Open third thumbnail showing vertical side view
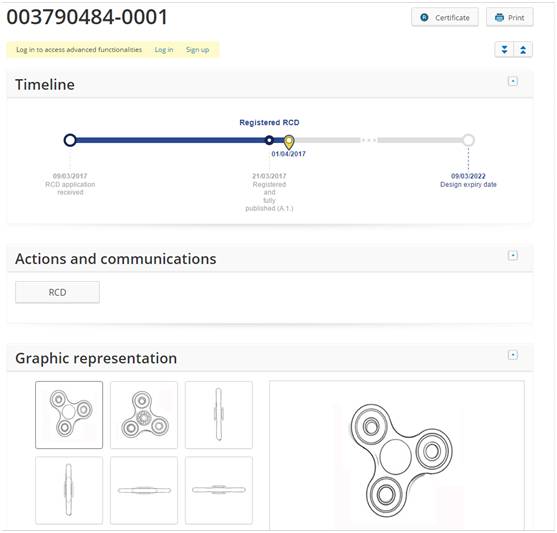This screenshot has height=533, width=557. [x=219, y=415]
